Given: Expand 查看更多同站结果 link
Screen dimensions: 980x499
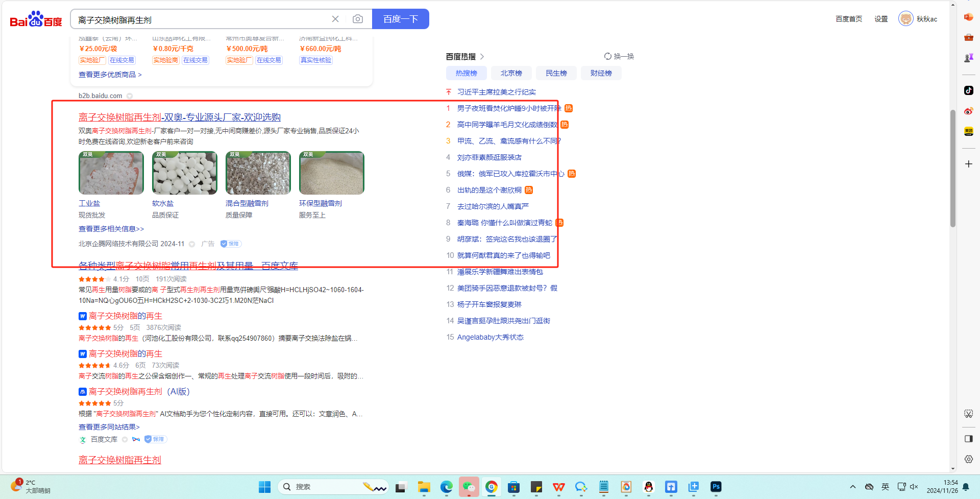Looking at the screenshot, I should (109, 427).
